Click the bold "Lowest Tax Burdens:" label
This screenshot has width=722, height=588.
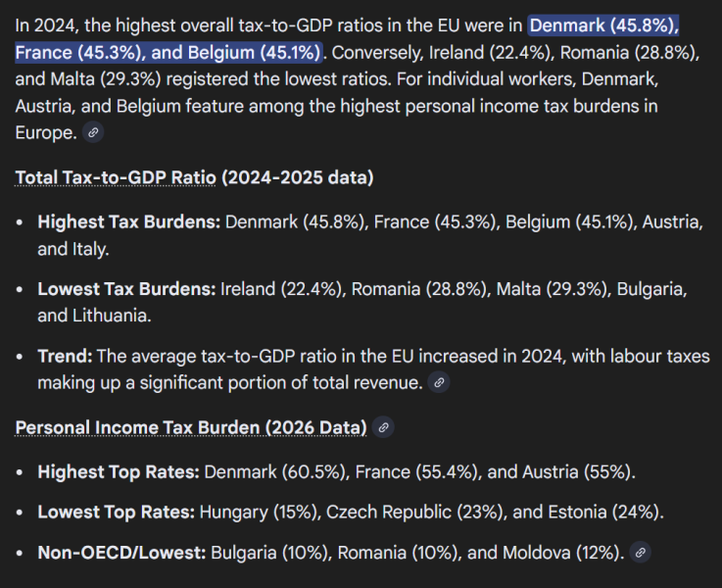(126, 289)
